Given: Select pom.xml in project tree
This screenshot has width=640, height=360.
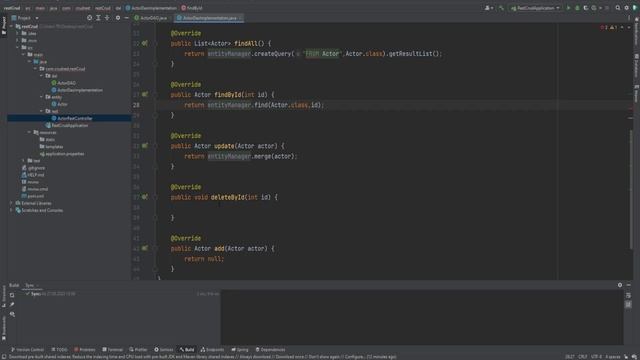Looking at the screenshot, I should pyautogui.click(x=32, y=196).
